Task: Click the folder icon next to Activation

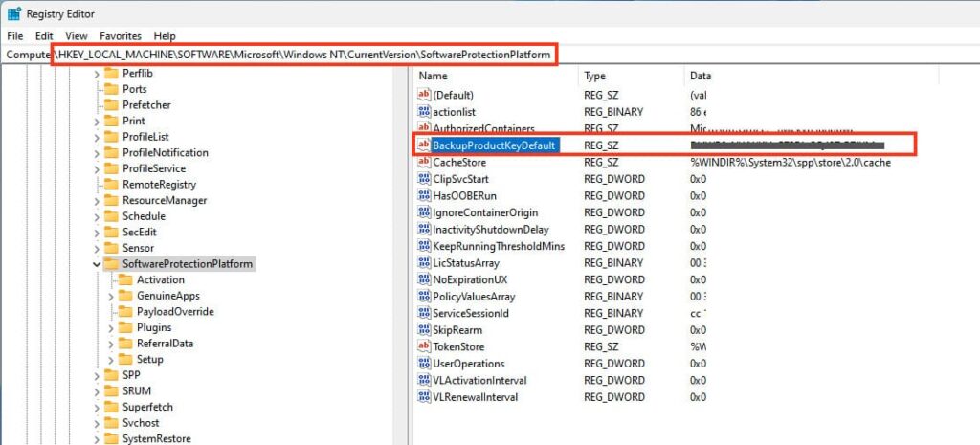Action: 123,279
